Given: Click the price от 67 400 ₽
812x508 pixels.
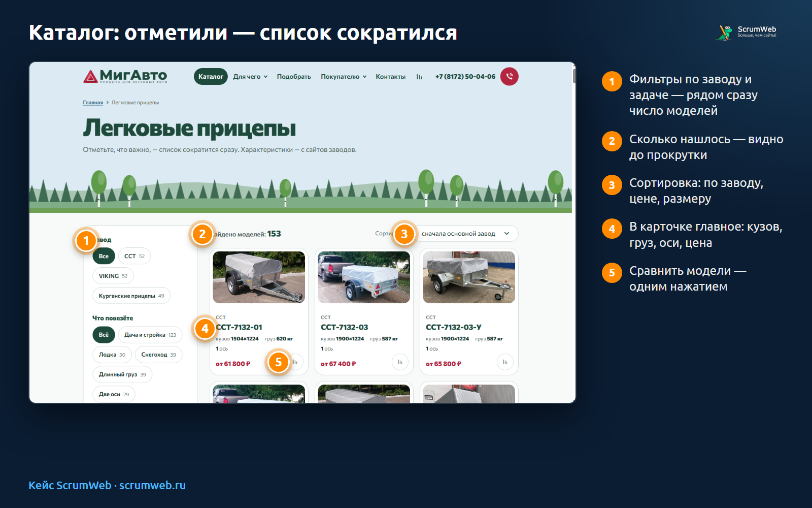Looking at the screenshot, I should 339,364.
